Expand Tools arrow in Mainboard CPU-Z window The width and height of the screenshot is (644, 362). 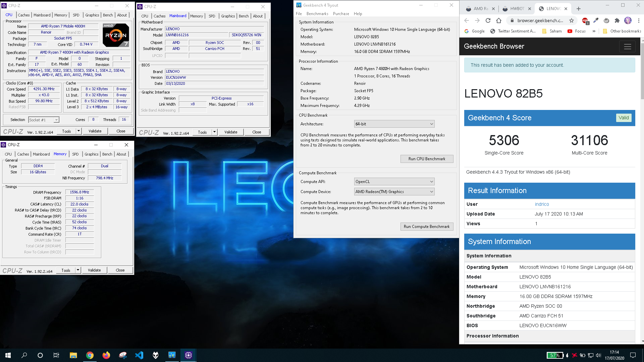tap(215, 132)
